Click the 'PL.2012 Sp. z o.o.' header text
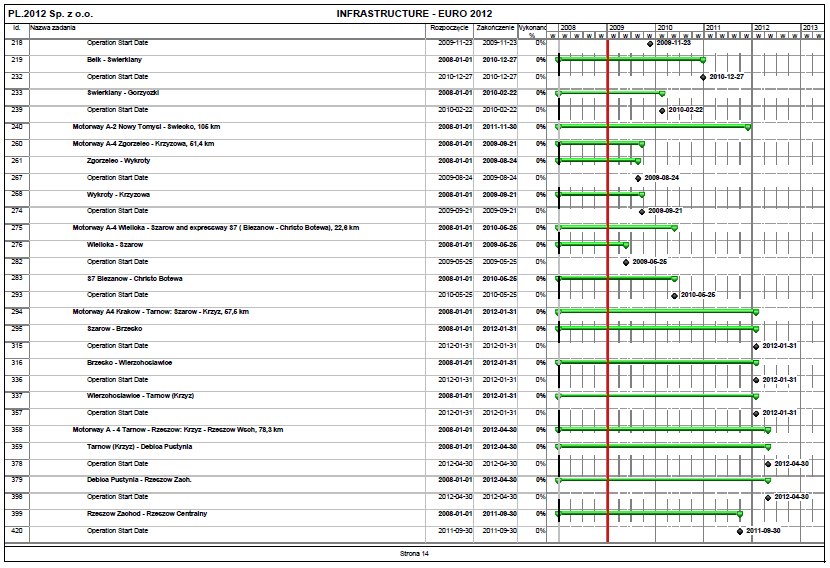 coord(50,14)
